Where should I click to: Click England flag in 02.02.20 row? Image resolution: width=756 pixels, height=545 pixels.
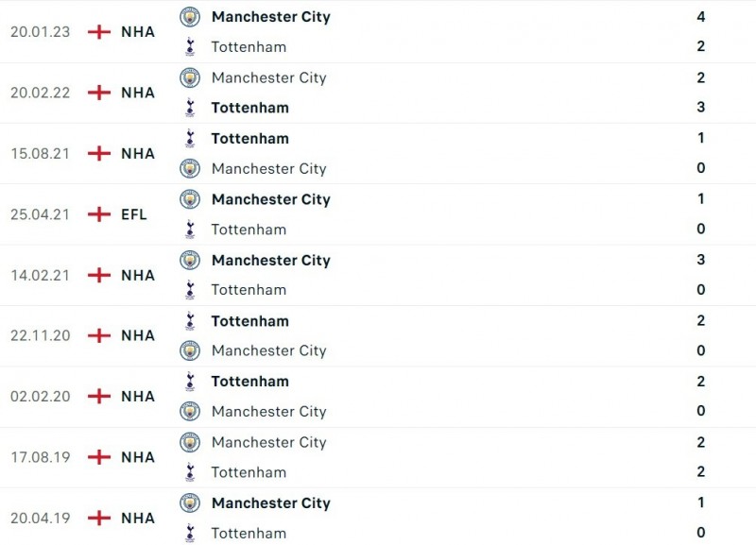point(98,397)
